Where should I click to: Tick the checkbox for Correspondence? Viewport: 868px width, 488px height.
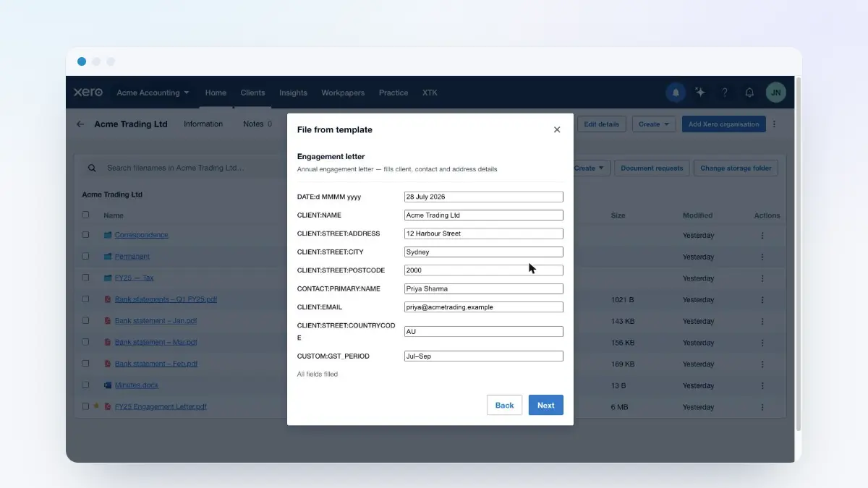coord(86,235)
